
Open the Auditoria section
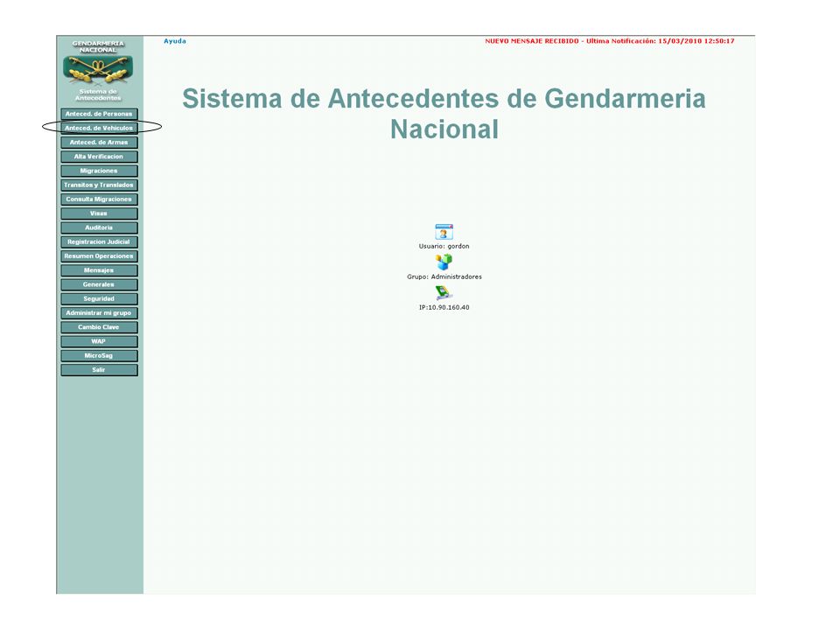click(x=99, y=227)
